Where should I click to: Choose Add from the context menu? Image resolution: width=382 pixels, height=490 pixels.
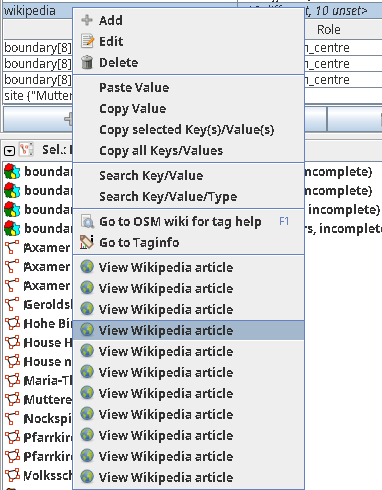(188, 20)
